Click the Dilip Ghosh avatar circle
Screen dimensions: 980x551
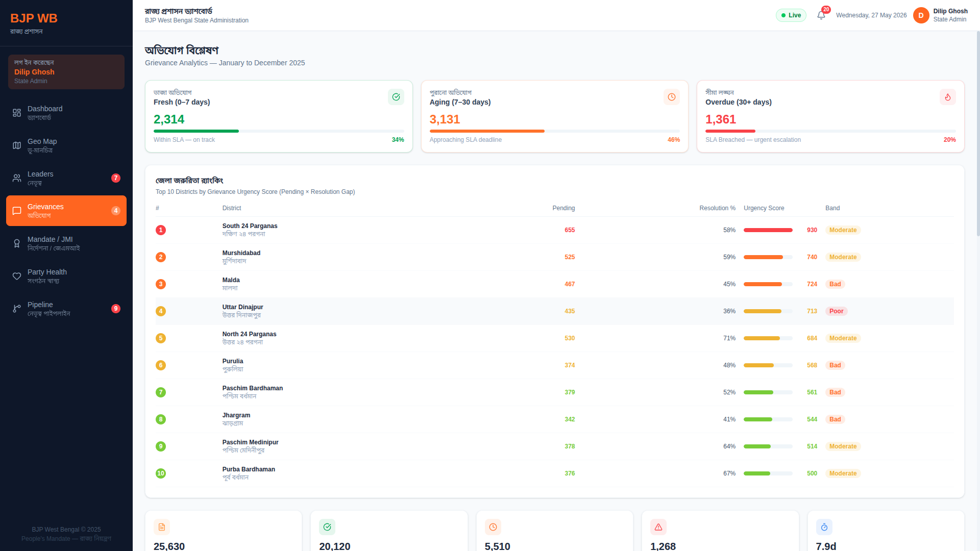click(921, 15)
